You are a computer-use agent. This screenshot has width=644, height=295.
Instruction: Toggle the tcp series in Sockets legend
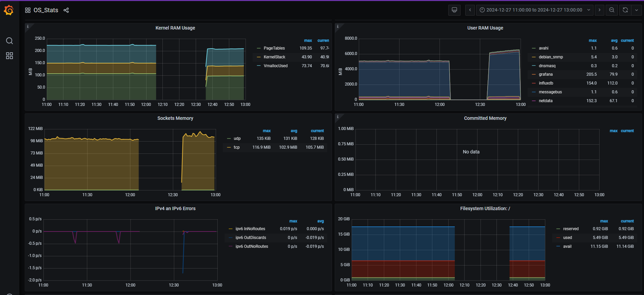coord(237,147)
